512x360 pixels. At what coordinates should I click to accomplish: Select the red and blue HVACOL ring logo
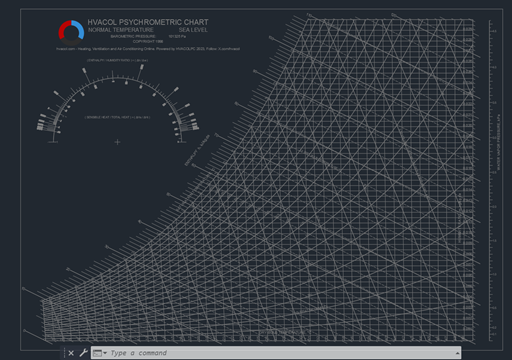(71, 33)
